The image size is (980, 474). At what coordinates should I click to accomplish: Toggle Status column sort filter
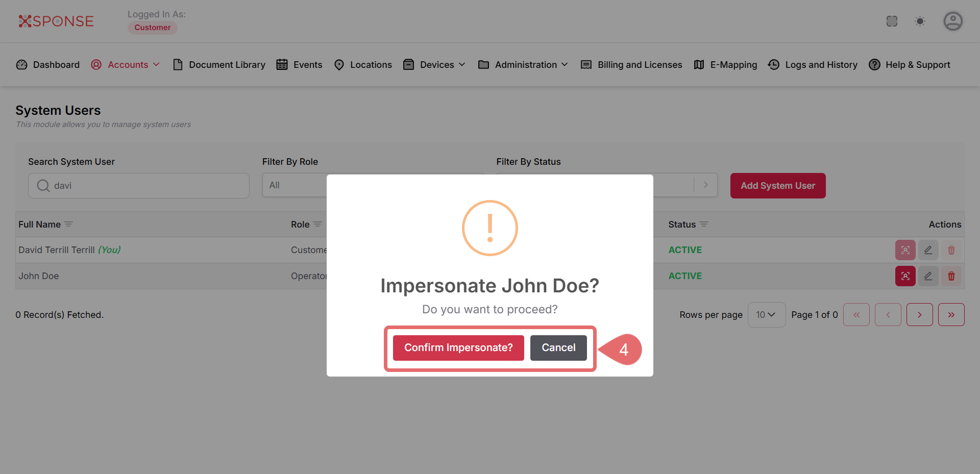click(704, 224)
